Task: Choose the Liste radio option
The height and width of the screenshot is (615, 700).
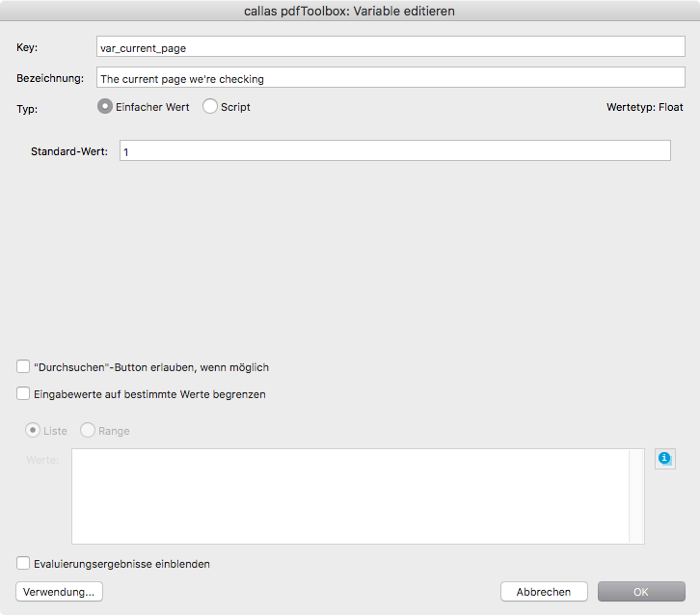Action: [33, 430]
